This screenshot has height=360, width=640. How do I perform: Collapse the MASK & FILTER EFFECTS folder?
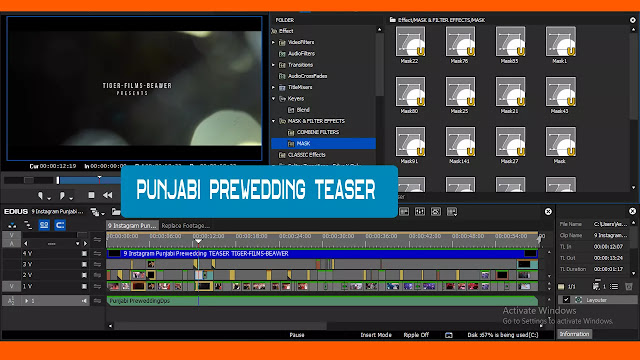click(273, 121)
